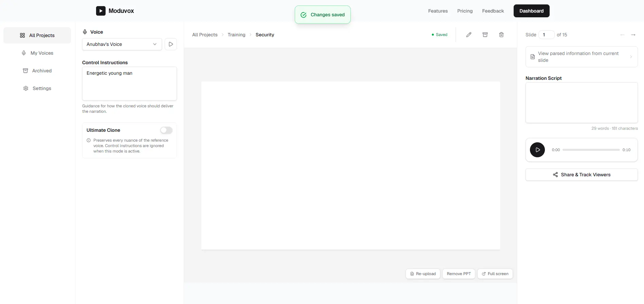Viewport: 644px width, 304px height.
Task: Open the Feedback link
Action: [x=493, y=11]
